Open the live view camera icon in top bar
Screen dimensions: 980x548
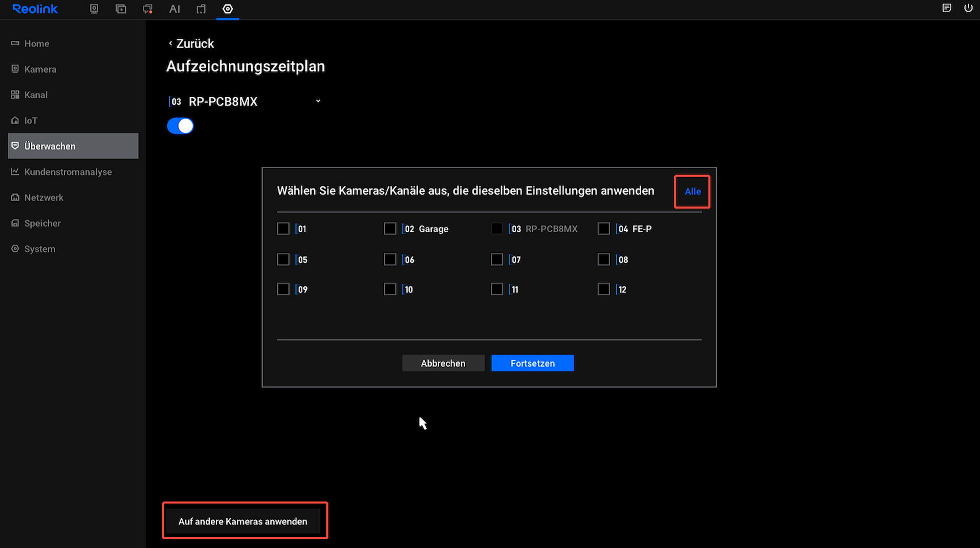point(94,9)
